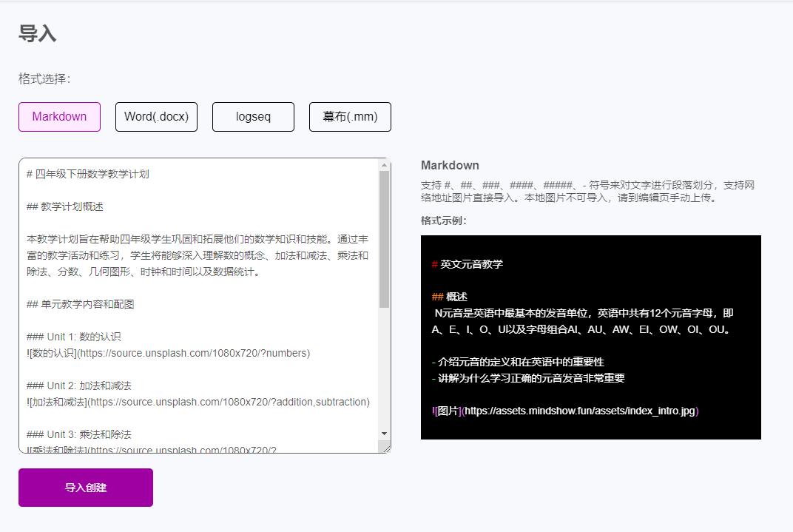This screenshot has height=532, width=793.
Task: Switch to Word(.docx) import format
Action: [x=156, y=117]
